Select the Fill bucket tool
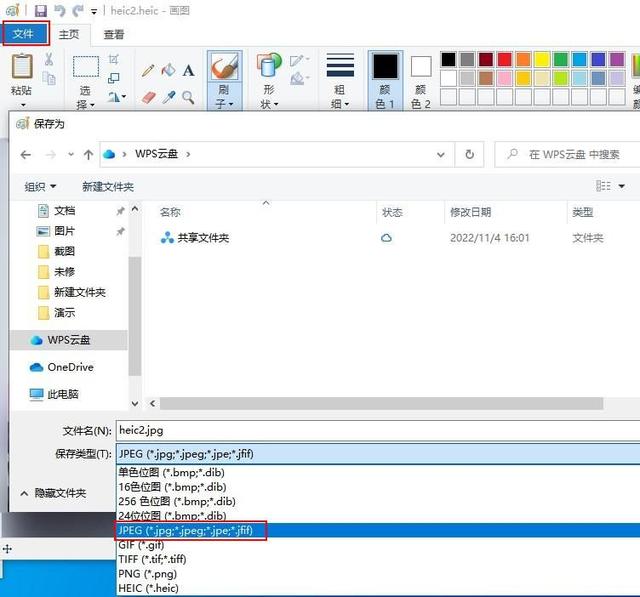The width and height of the screenshot is (640, 597). [x=168, y=71]
